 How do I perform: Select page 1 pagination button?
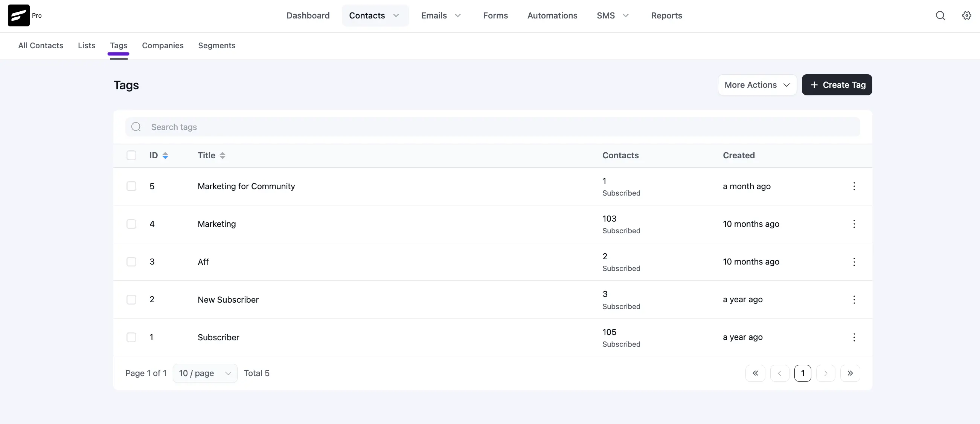[802, 373]
